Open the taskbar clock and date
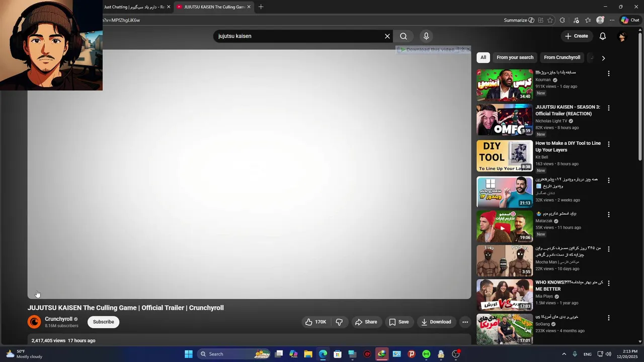The height and width of the screenshot is (362, 644). pyautogui.click(x=627, y=354)
